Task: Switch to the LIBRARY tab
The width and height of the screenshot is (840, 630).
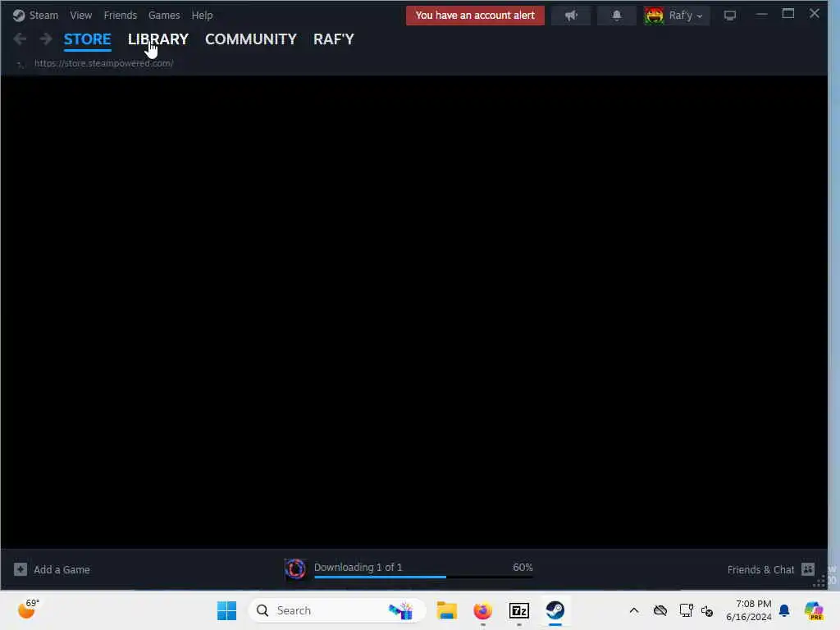Action: point(158,39)
